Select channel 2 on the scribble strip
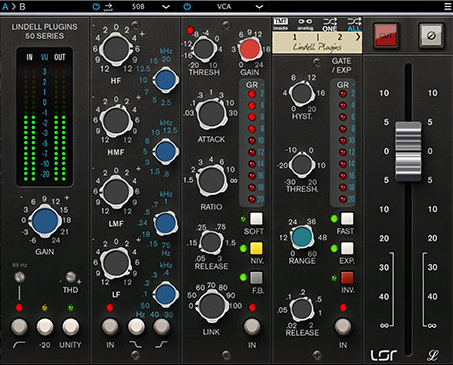This screenshot has width=453, height=365. coord(340,37)
